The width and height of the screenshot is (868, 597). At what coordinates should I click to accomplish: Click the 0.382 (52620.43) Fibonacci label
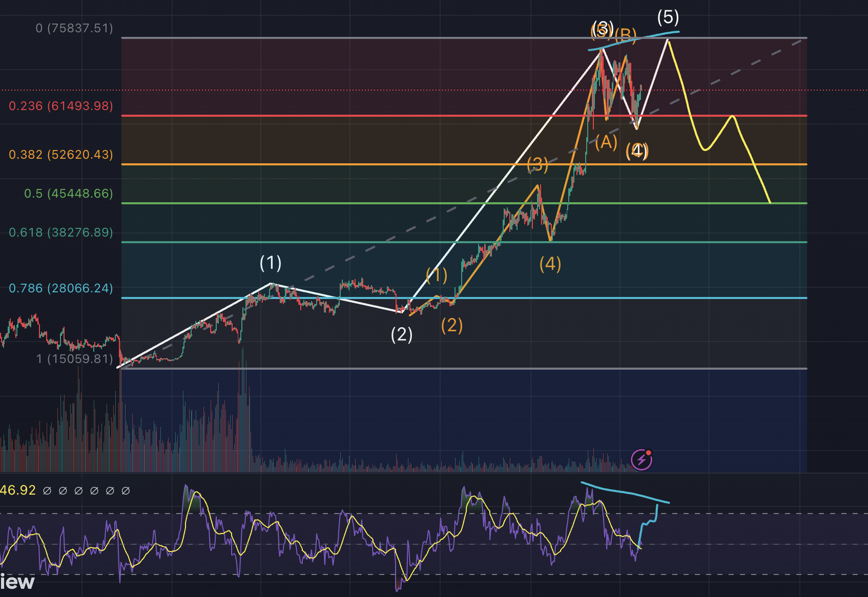[60, 155]
